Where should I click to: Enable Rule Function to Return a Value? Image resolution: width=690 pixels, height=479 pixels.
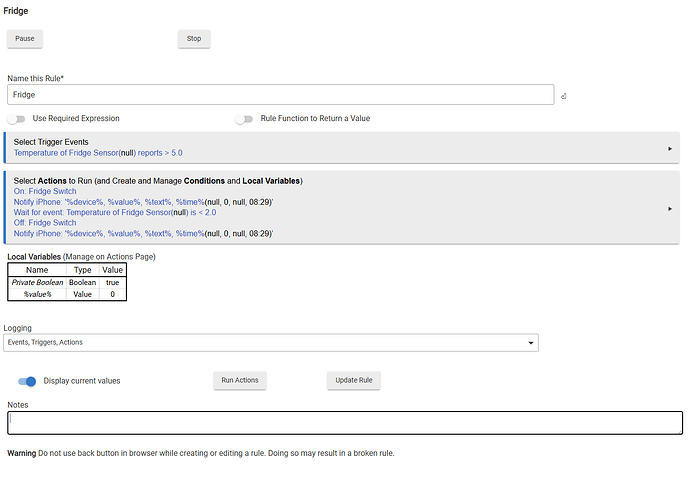click(243, 119)
